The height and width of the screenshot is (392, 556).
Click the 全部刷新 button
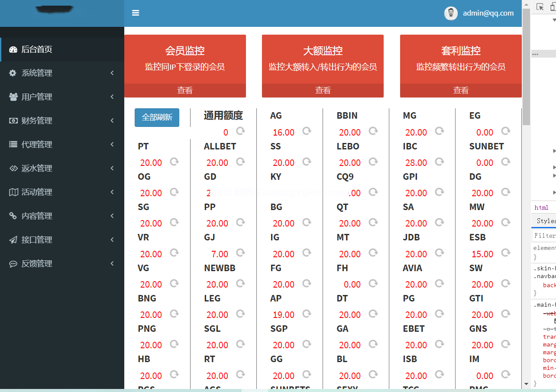(x=157, y=117)
